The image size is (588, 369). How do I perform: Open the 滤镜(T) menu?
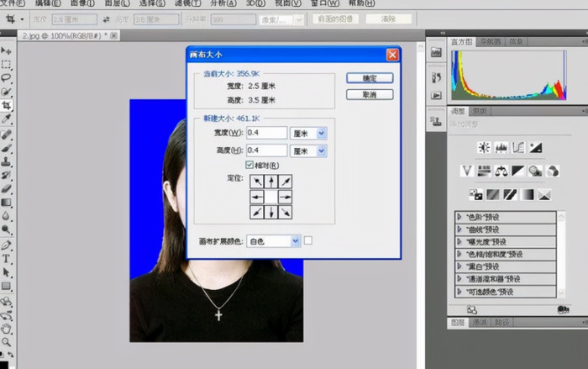point(188,3)
